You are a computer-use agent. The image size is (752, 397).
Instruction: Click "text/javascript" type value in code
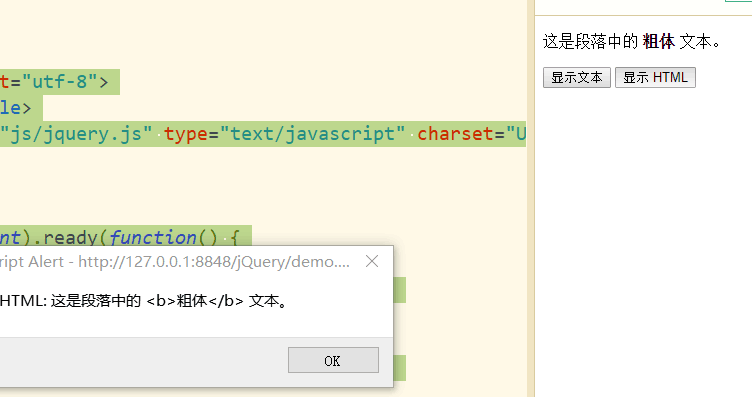pos(312,134)
